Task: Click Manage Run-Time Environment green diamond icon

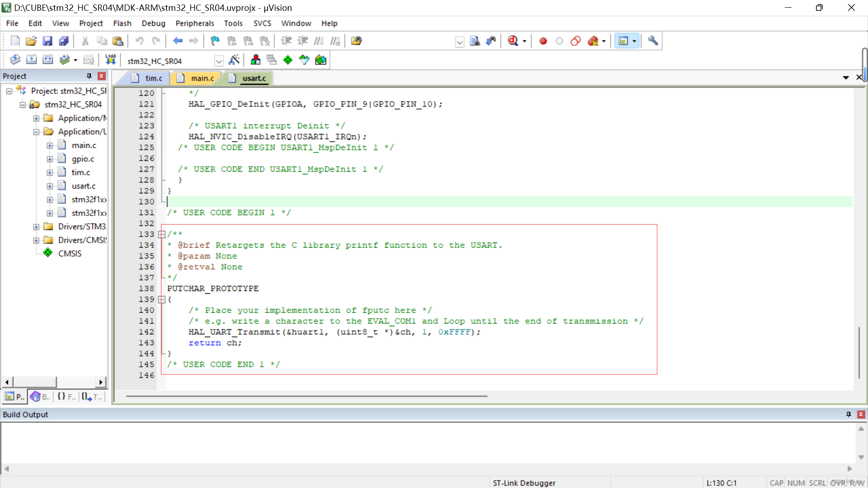Action: [x=288, y=60]
